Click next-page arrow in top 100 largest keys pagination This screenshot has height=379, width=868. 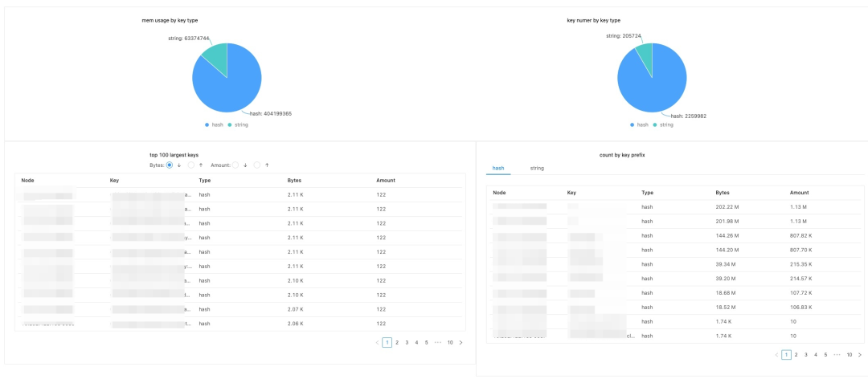pyautogui.click(x=461, y=342)
